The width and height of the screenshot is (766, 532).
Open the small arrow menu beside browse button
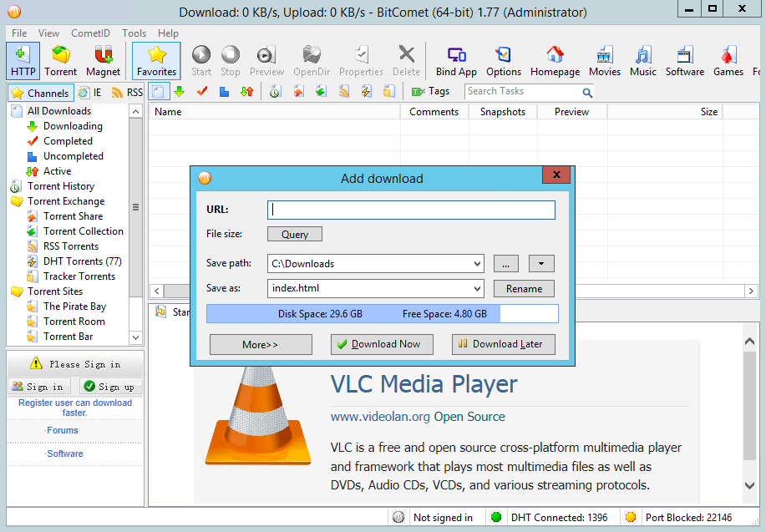[x=541, y=263]
